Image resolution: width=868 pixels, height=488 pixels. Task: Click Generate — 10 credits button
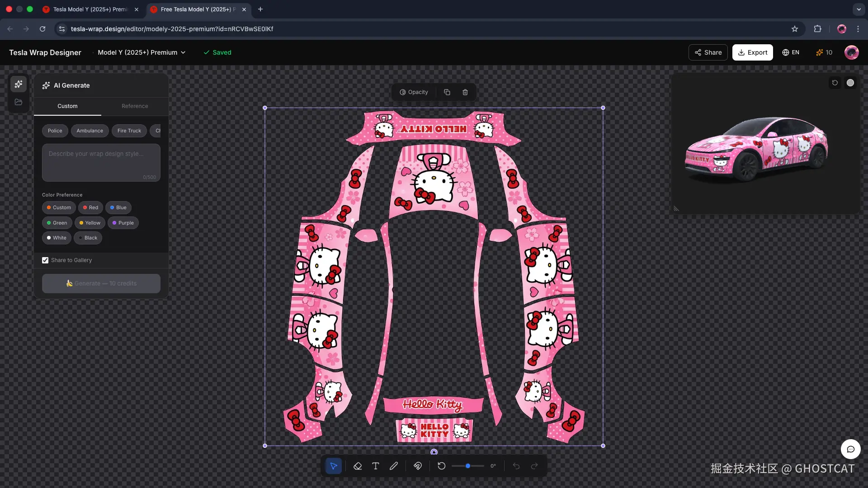click(x=101, y=283)
